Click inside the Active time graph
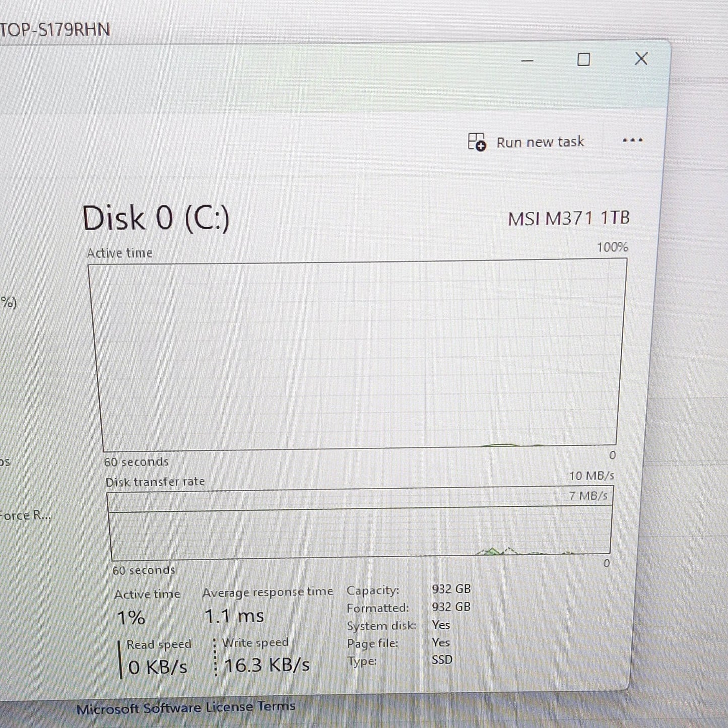 click(359, 354)
